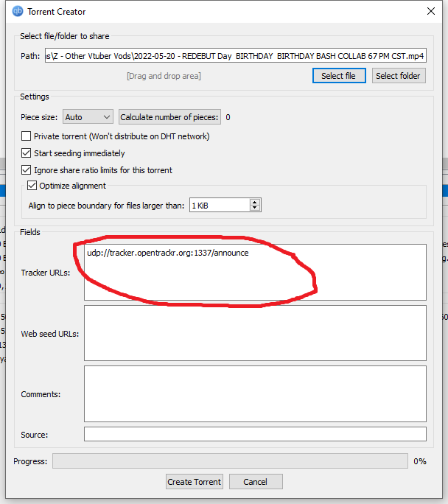This screenshot has width=448, height=504.
Task: Click the Comments text area
Action: tap(255, 393)
